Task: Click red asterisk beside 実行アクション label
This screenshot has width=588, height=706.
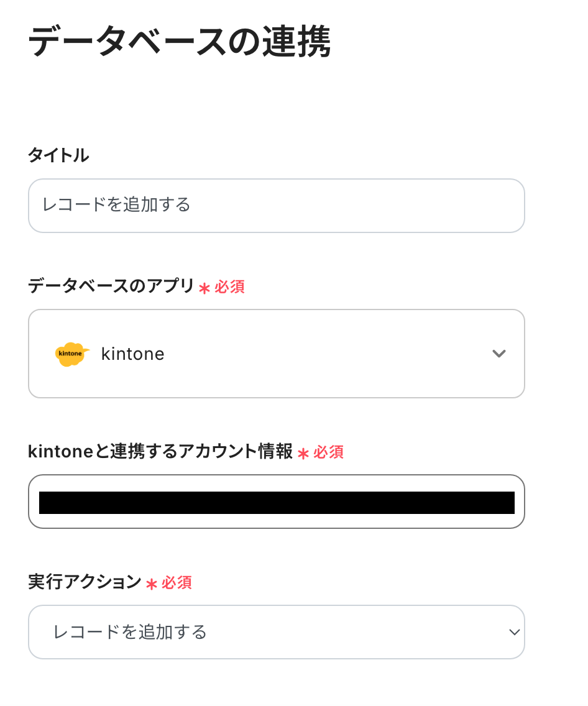Action: 152,584
